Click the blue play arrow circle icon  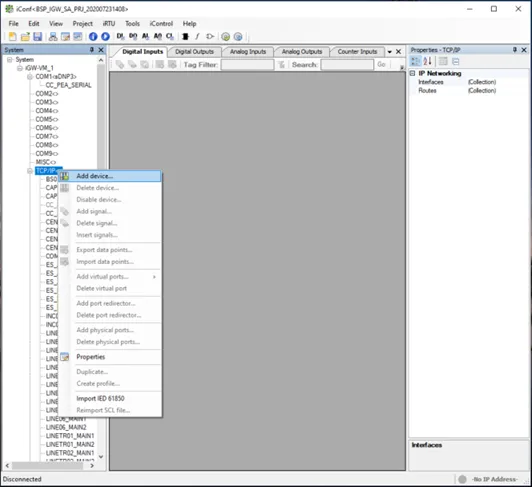106,36
